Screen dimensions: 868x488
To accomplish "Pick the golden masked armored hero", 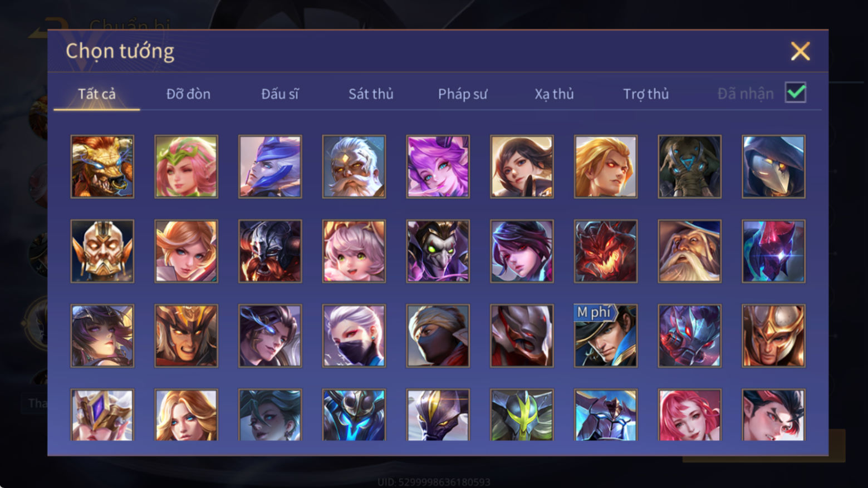I will (x=102, y=251).
